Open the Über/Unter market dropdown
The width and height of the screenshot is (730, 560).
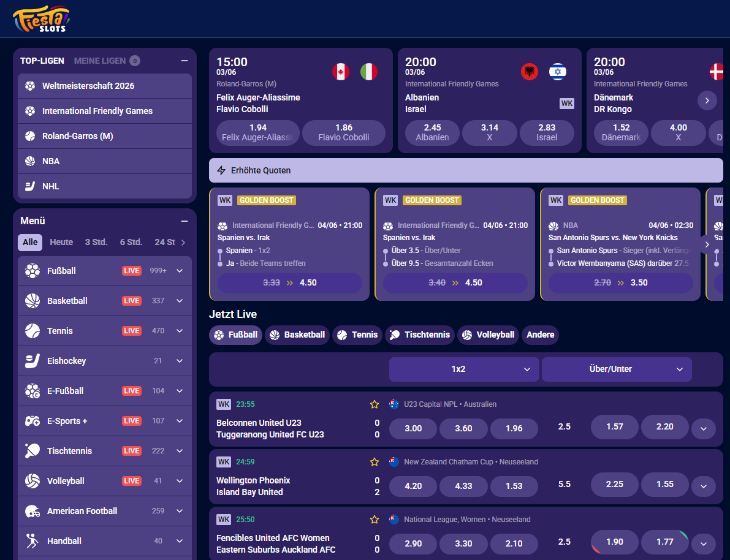click(x=617, y=369)
